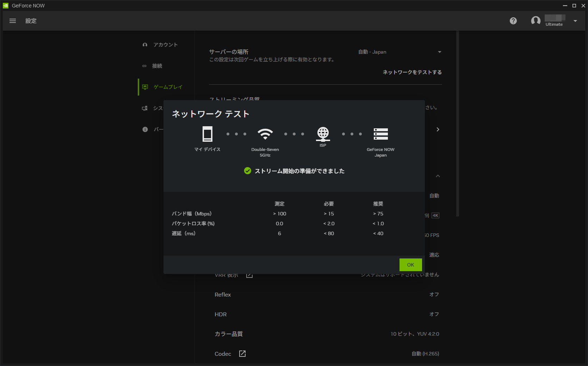Image resolution: width=588 pixels, height=366 pixels.
Task: Click the system devices sidebar icon
Action: [x=145, y=108]
